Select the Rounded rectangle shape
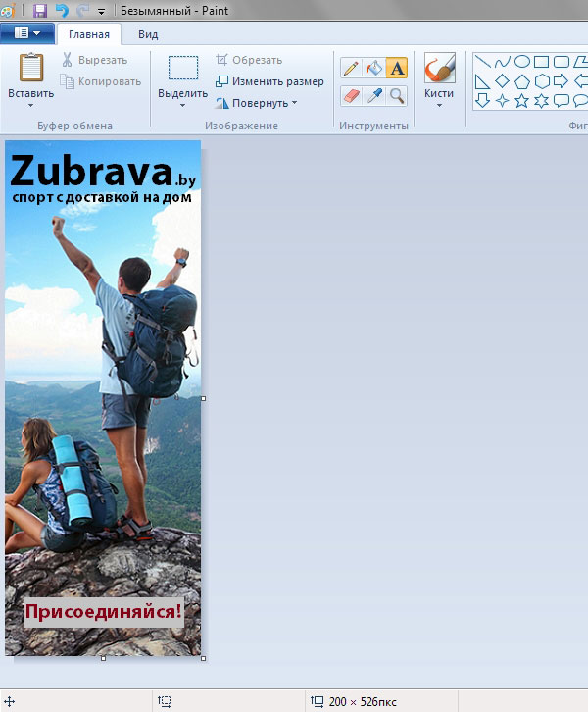Image resolution: width=588 pixels, height=712 pixels. point(562,62)
